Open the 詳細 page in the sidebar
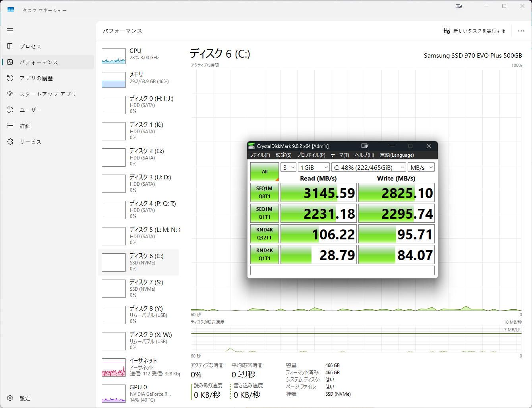Viewport: 532px width, 408px height. click(48, 126)
